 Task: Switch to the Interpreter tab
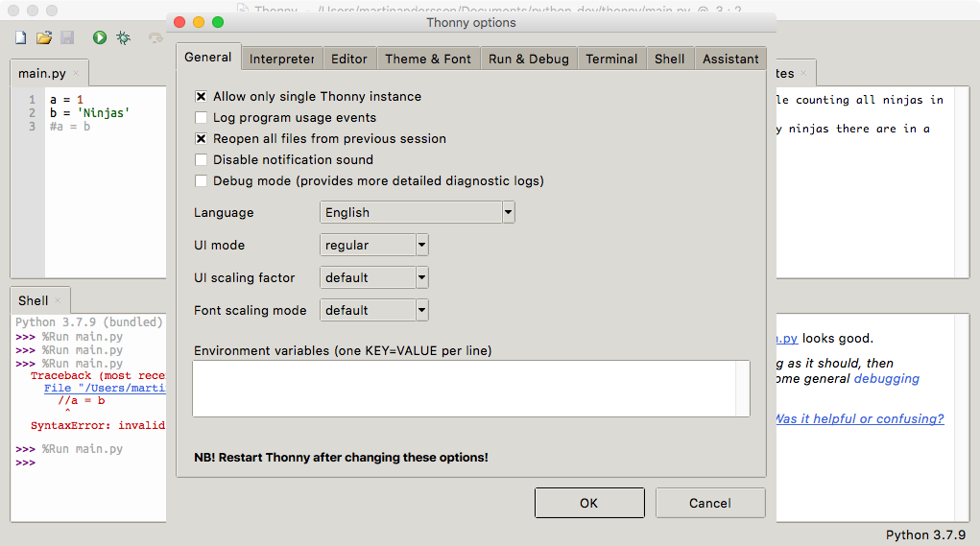click(x=282, y=59)
